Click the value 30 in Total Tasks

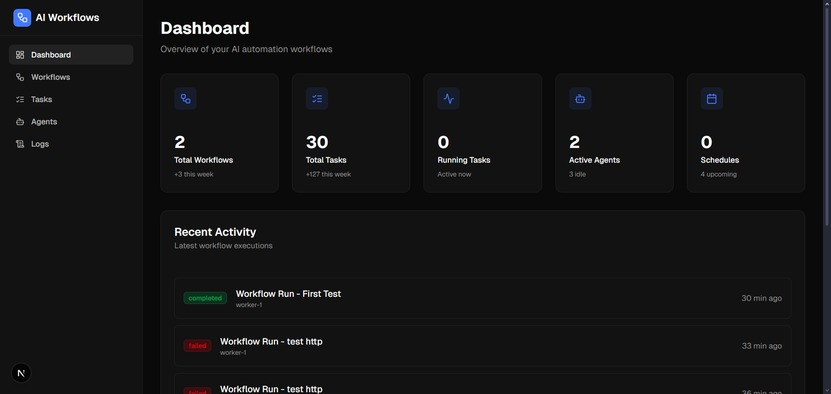point(317,142)
